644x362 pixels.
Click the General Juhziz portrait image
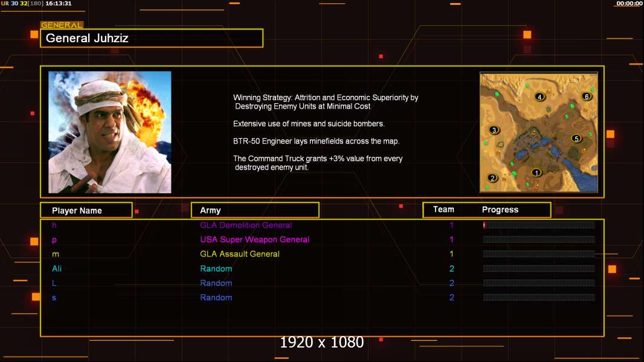point(110,132)
